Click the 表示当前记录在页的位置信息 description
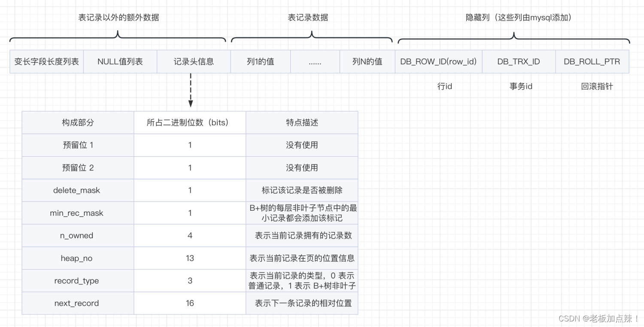This screenshot has height=327, width=644. tap(302, 258)
